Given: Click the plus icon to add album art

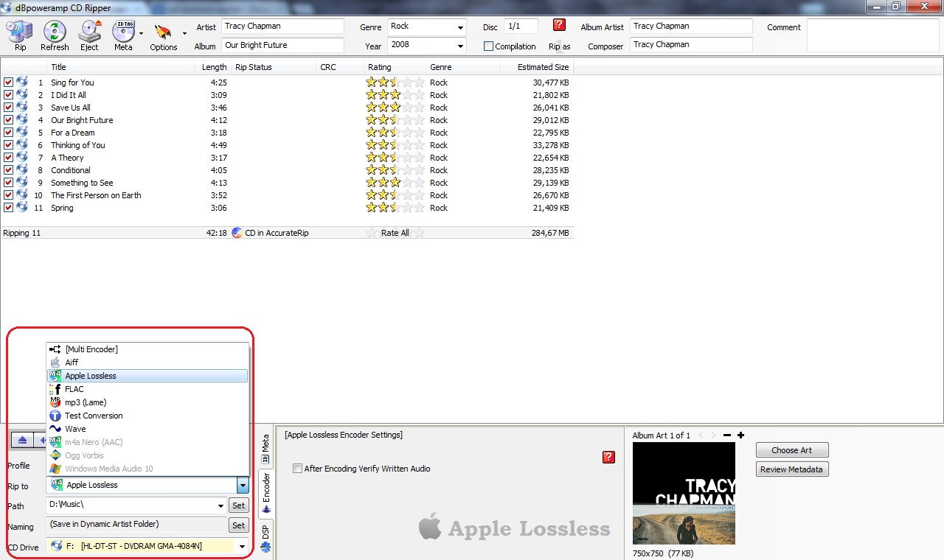Looking at the screenshot, I should tap(740, 435).
